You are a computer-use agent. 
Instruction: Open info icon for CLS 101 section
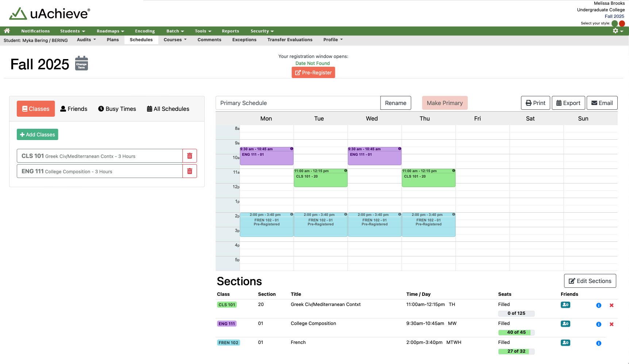(598, 305)
